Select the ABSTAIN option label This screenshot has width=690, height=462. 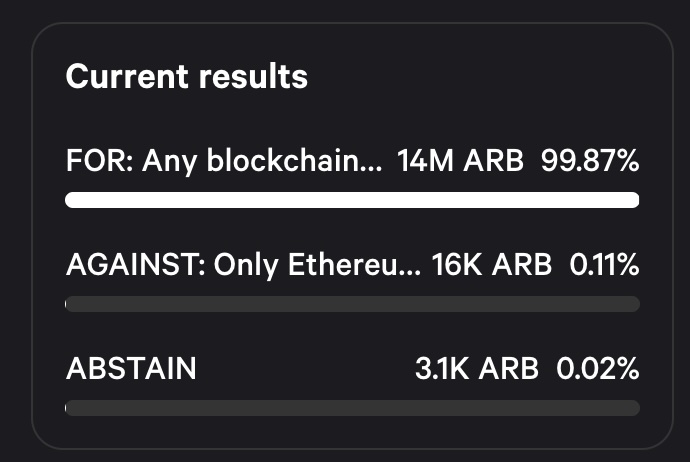131,369
